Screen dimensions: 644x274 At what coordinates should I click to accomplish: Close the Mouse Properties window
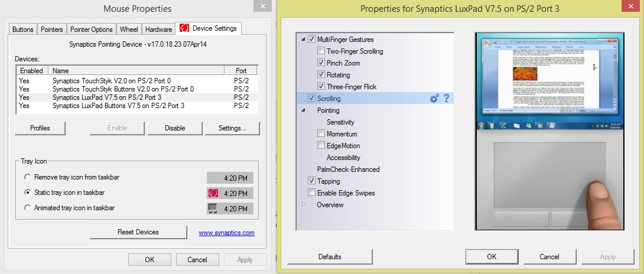coord(262,5)
